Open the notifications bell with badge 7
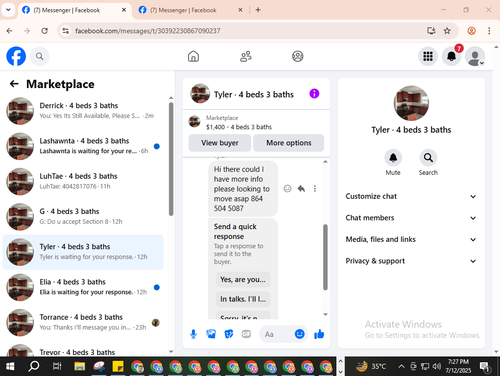500x376 pixels. point(452,56)
